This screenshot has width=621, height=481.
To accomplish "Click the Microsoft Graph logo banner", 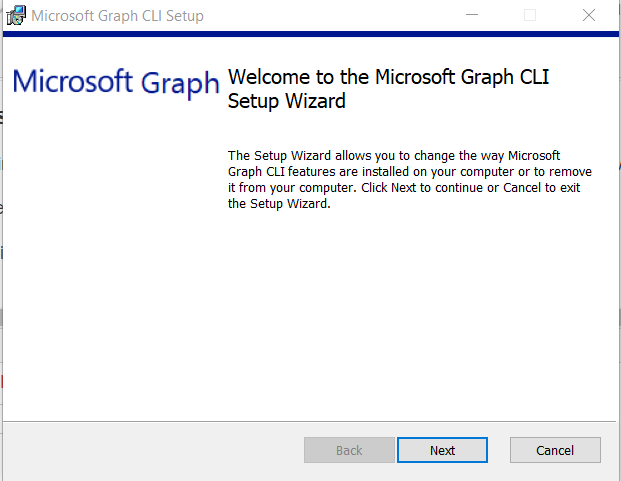I will point(116,82).
